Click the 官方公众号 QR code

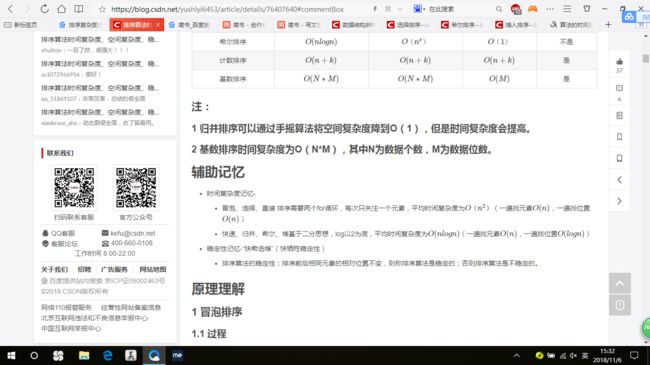[x=136, y=187]
